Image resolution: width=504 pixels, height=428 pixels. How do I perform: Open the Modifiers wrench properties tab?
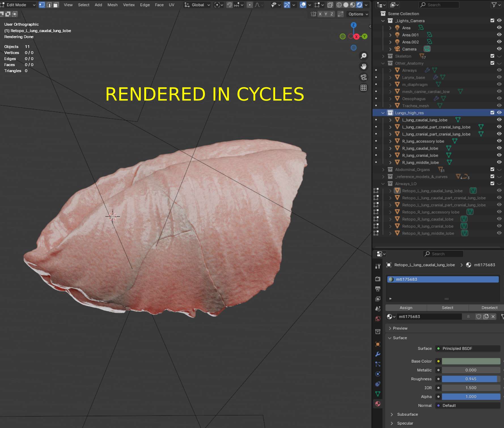(378, 354)
